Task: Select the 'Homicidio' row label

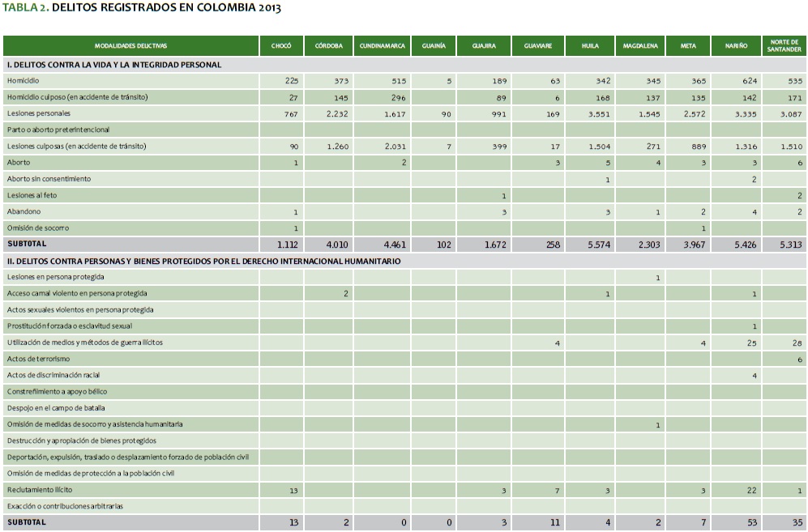Action: pos(23,81)
